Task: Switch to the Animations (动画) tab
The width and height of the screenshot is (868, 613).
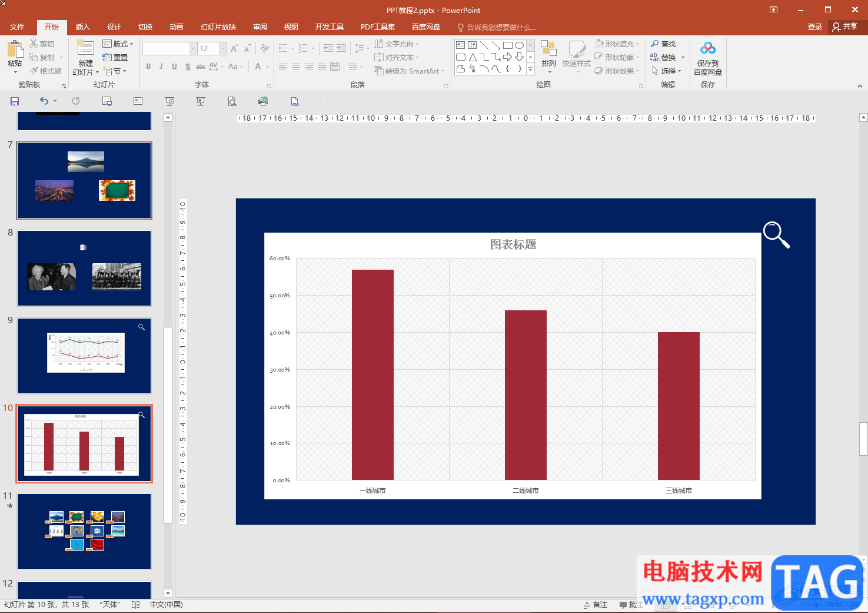Action: [177, 27]
